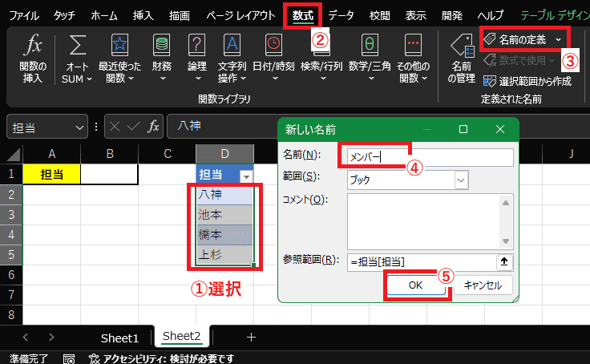Switch to the データ ribbon tab
Viewport: 590px width, 364px height.
click(341, 15)
